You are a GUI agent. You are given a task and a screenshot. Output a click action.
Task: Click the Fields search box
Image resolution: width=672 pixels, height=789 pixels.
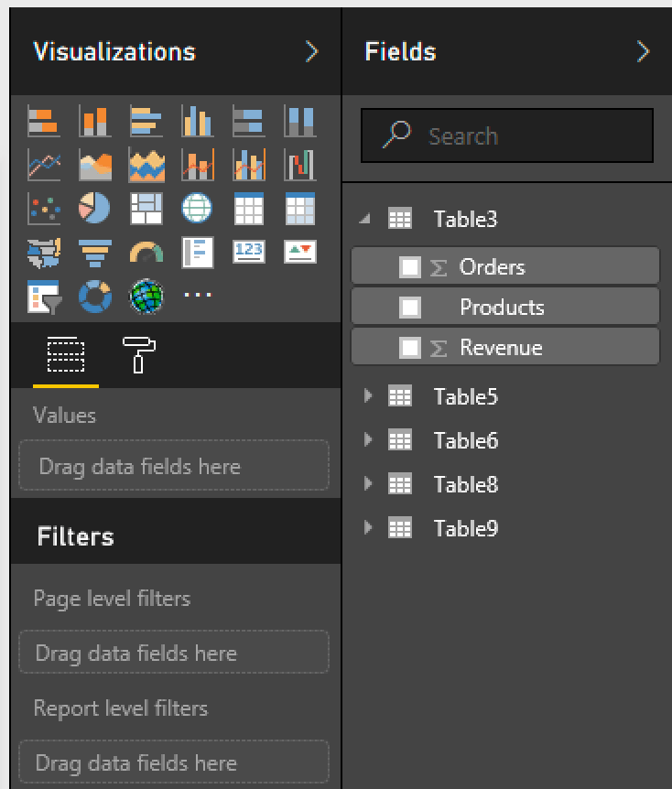point(507,136)
